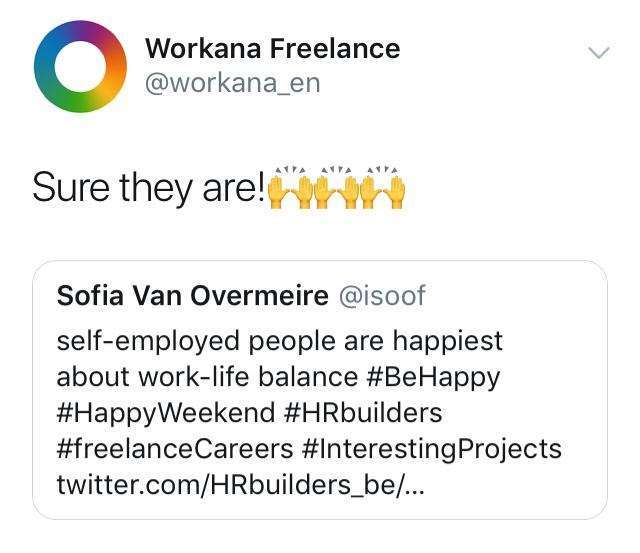Click the @isoof handle in quoted tweet
Viewport: 640px width, 553px height.
[385, 296]
